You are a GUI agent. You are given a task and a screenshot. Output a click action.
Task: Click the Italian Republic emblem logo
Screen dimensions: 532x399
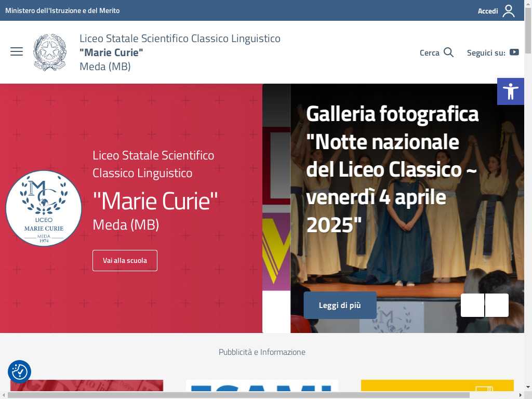[x=50, y=52]
